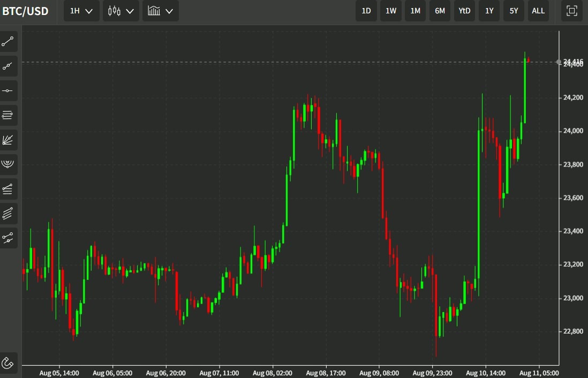Show ALL price history
This screenshot has width=588, height=378.
[x=538, y=11]
